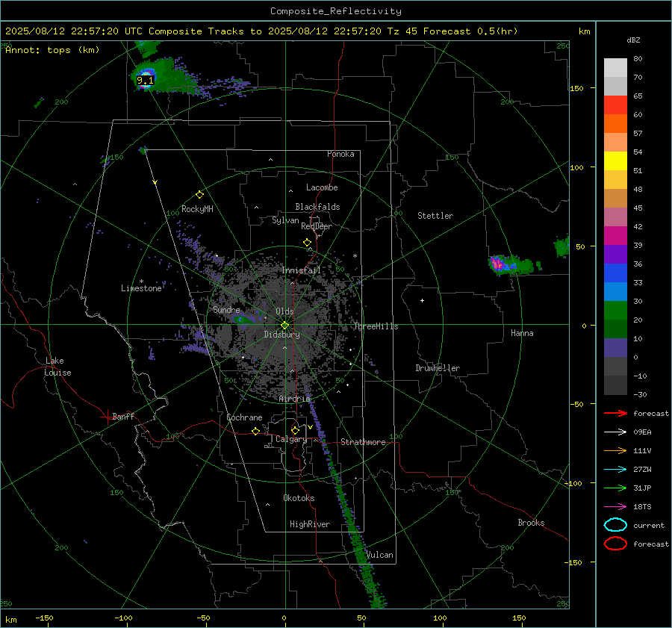
Task: Click the cyan 27ZW arrow legend icon
Action: coord(615,470)
